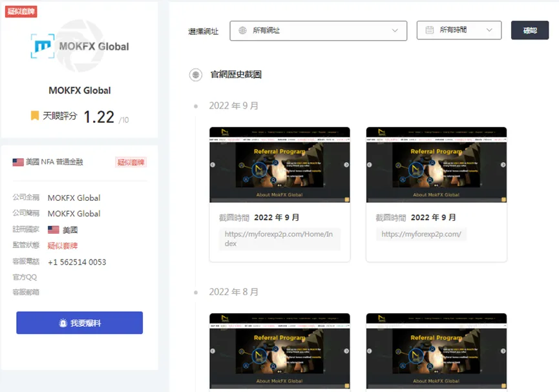Click the globe icon beside 官網歷史截圖

point(196,75)
